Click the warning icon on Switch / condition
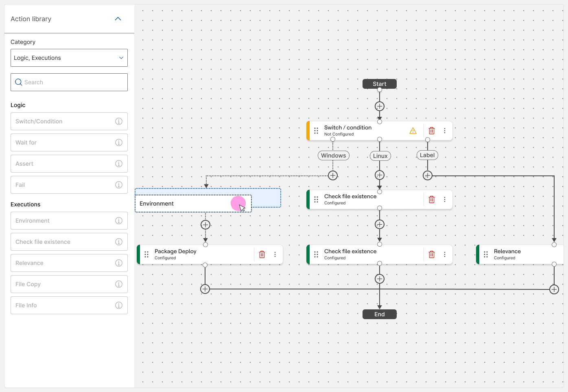Image resolution: width=568 pixels, height=392 pixels. click(x=413, y=131)
